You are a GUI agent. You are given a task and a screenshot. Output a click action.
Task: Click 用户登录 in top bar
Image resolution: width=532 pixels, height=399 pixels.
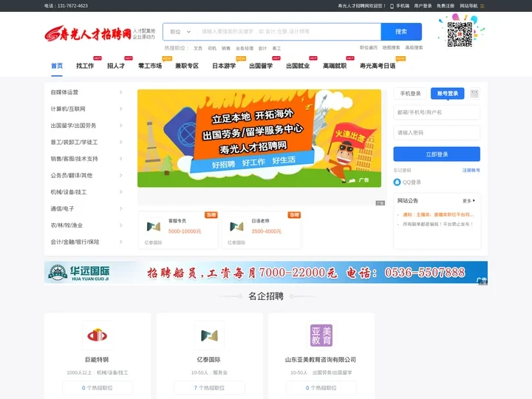423,6
